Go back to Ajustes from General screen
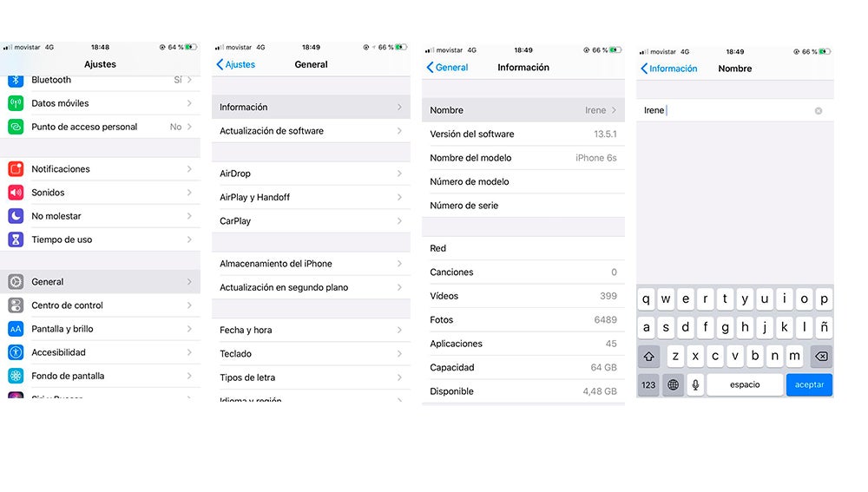Screen dimensions: 868x492 coord(236,64)
